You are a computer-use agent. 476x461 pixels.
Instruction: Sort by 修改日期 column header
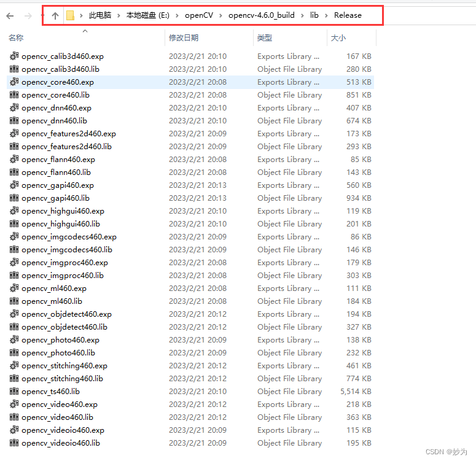coord(184,37)
